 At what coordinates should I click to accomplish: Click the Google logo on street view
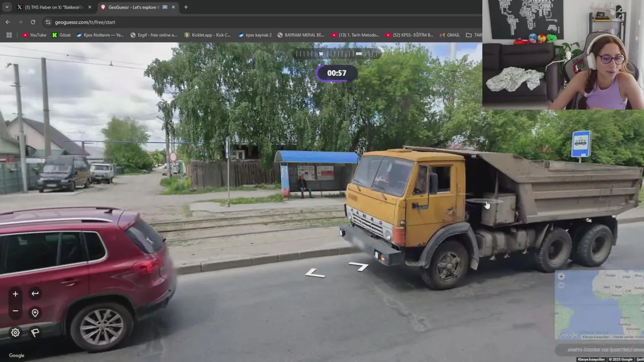16,355
